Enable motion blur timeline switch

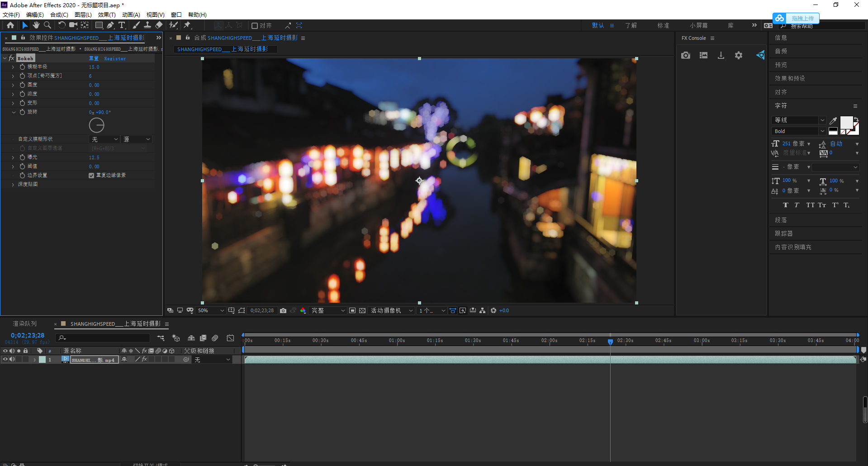coord(215,338)
